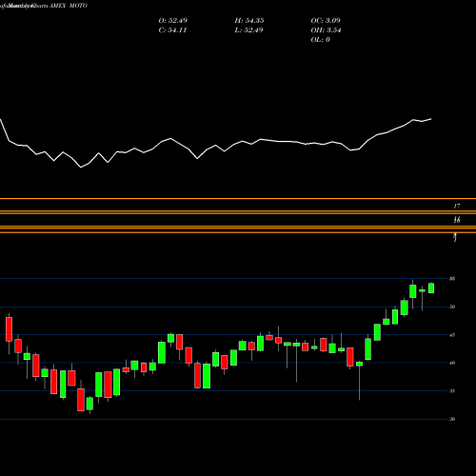The image size is (476, 476).
Task: Select the open value O: 52.49
Action: (x=173, y=20)
